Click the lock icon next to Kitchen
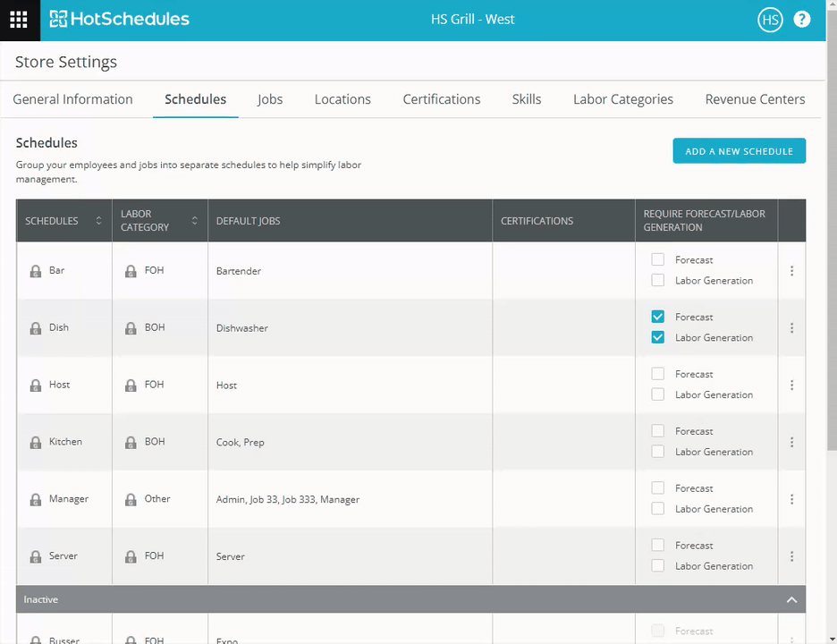Screen dimensions: 837x644 tap(36, 443)
